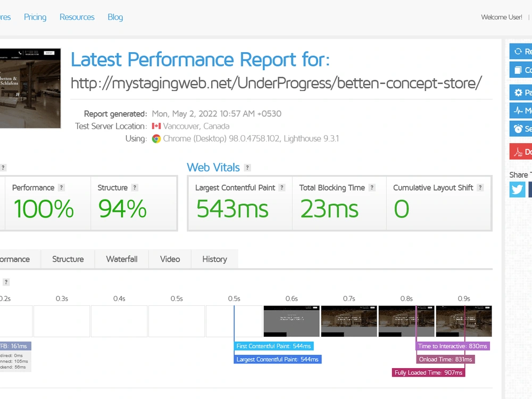Open the Pricing page link
This screenshot has height=399, width=532.
point(35,17)
